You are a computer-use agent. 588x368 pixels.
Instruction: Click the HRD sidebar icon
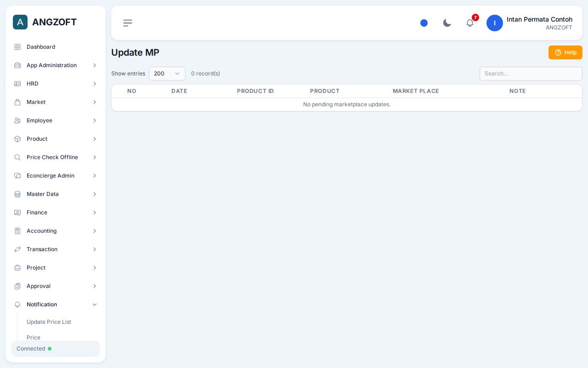coord(17,84)
